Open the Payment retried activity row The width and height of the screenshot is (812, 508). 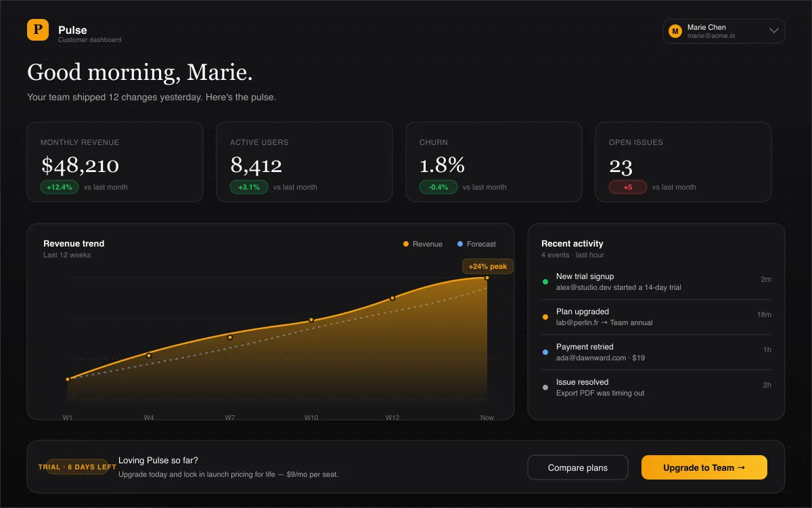pyautogui.click(x=656, y=352)
